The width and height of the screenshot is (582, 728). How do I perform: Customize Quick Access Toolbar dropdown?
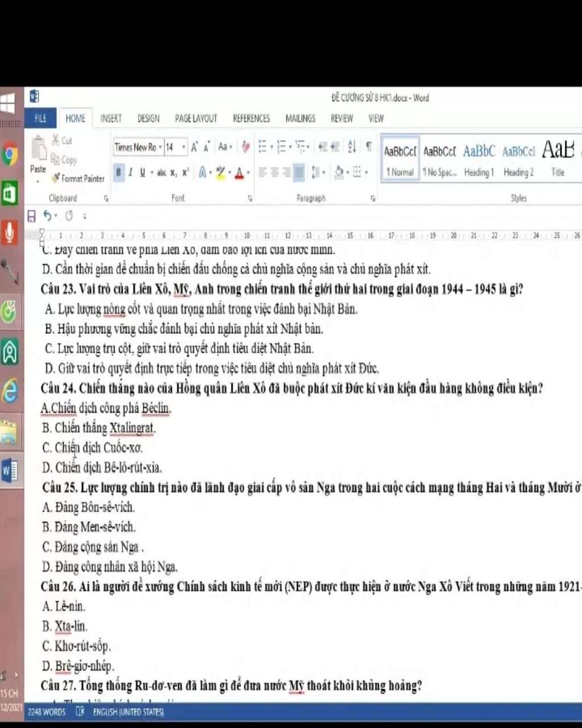pos(85,216)
